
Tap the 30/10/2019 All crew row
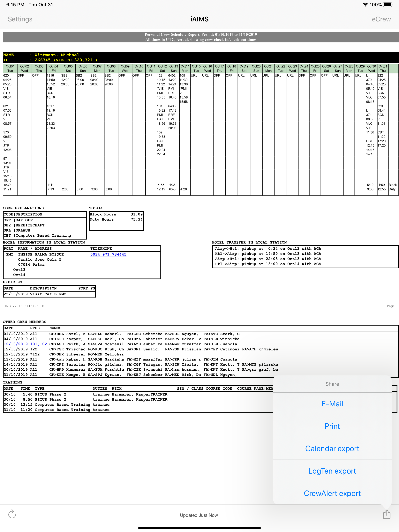pyautogui.click(x=141, y=370)
